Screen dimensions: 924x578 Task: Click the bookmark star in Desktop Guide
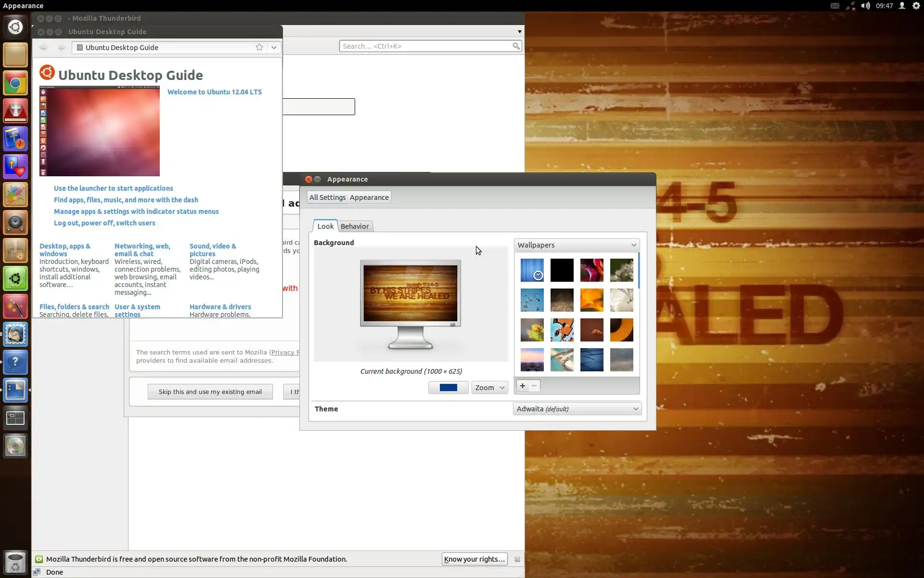coord(259,47)
